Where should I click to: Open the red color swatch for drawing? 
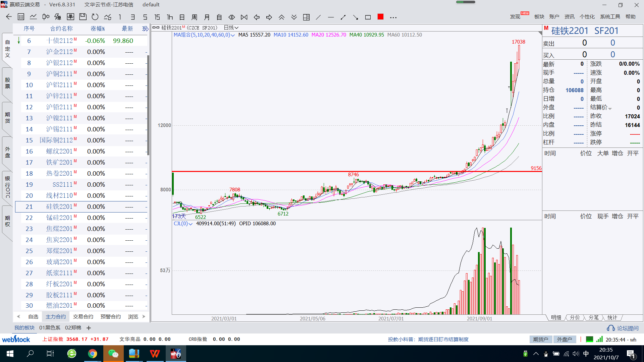[380, 16]
